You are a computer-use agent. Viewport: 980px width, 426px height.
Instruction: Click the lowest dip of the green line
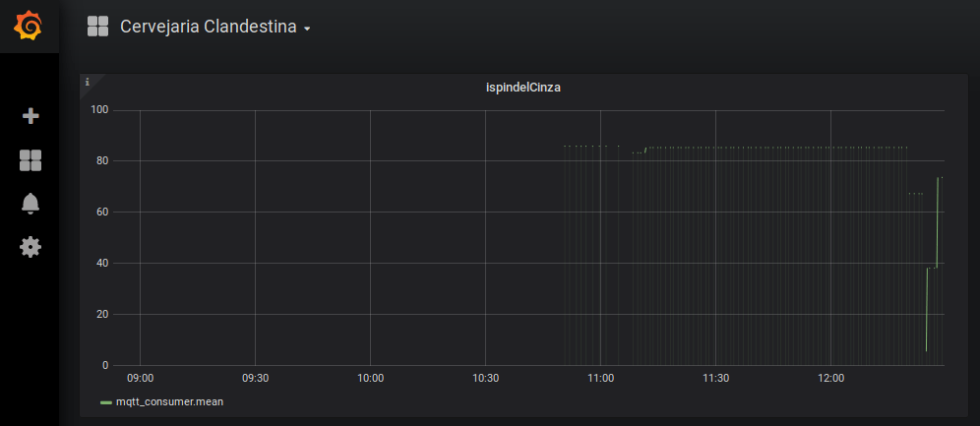(x=926, y=350)
